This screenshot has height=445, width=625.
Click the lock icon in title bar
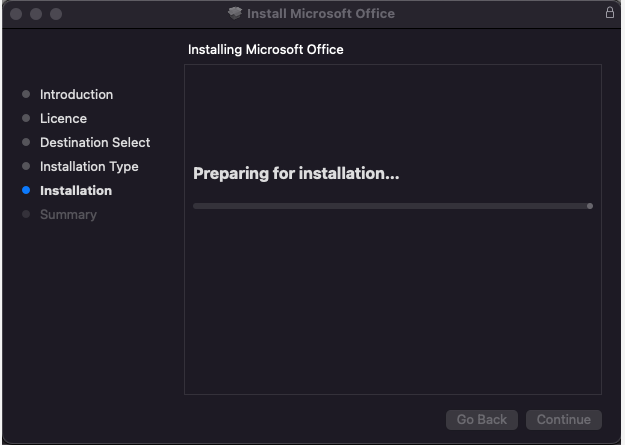pos(610,12)
